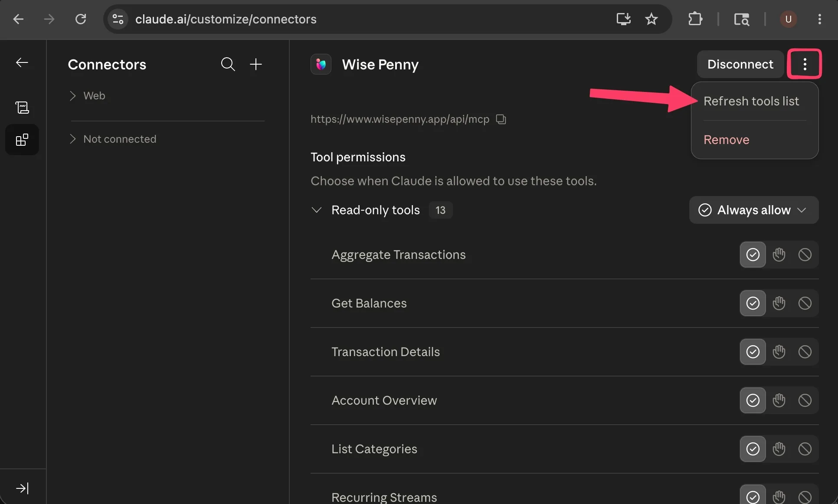Click the List Categories tool name

pyautogui.click(x=374, y=449)
